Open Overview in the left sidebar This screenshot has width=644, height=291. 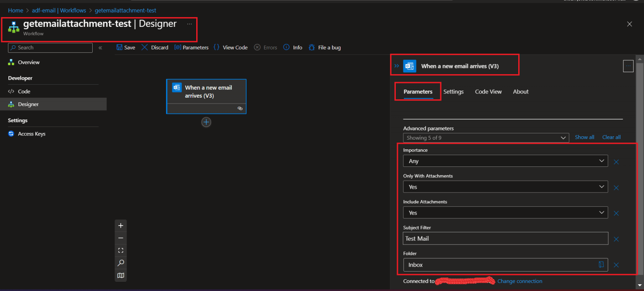pos(53,62)
